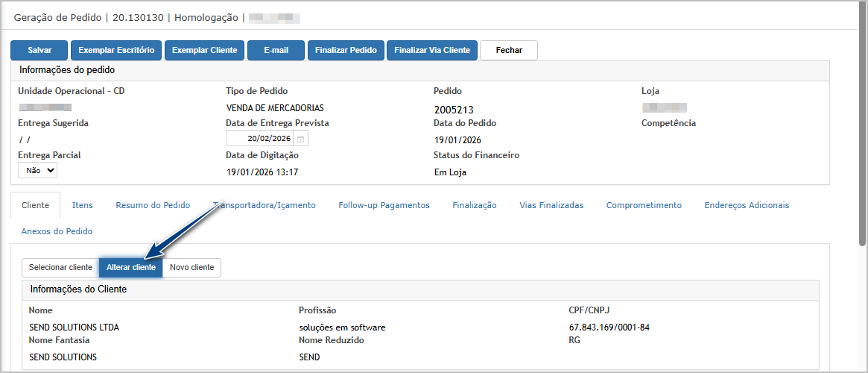This screenshot has width=868, height=373.
Task: Click Finalizar Pedido button
Action: [x=346, y=50]
